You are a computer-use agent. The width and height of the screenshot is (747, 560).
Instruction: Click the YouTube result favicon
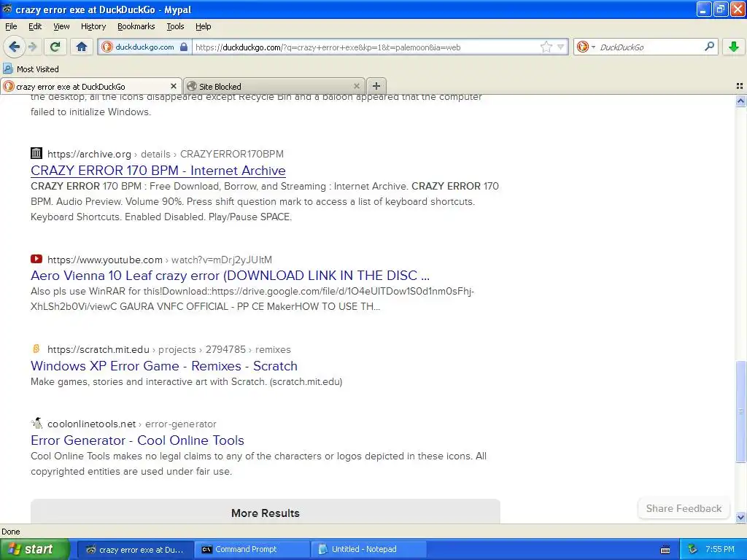tap(36, 259)
